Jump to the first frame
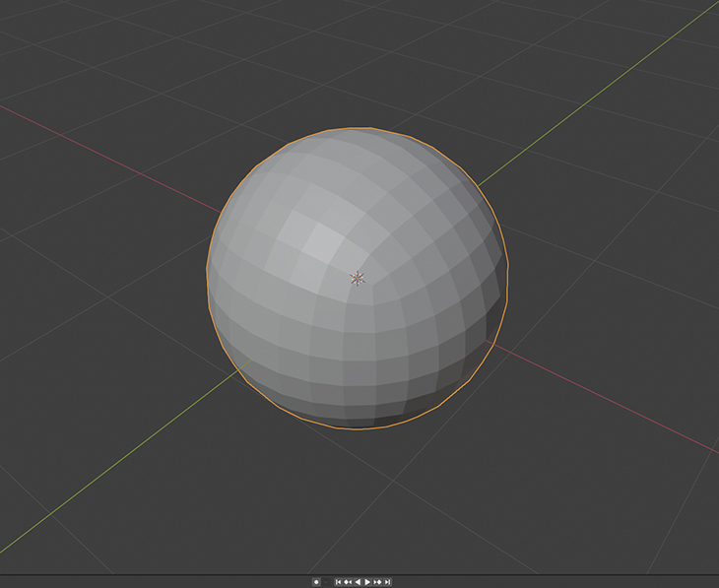Image resolution: width=719 pixels, height=588 pixels. pos(339,582)
